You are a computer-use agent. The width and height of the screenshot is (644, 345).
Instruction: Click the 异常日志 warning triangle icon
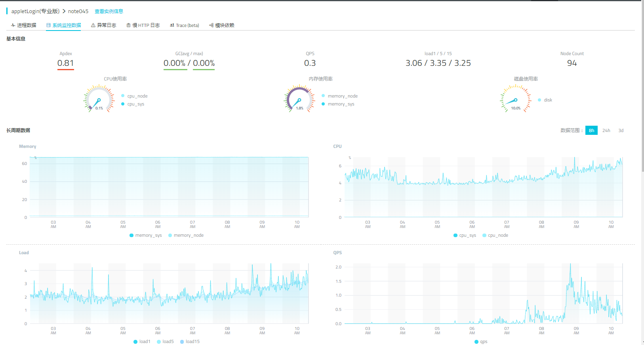click(93, 25)
